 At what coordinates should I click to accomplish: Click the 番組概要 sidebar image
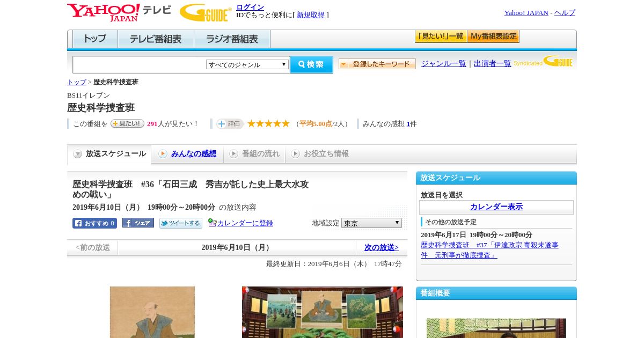tap(496, 328)
